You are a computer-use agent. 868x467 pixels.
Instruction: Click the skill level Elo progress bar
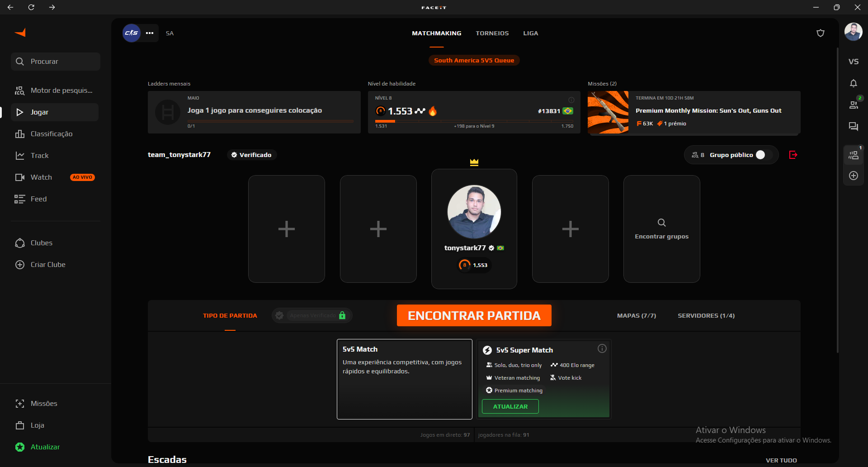[x=474, y=121]
